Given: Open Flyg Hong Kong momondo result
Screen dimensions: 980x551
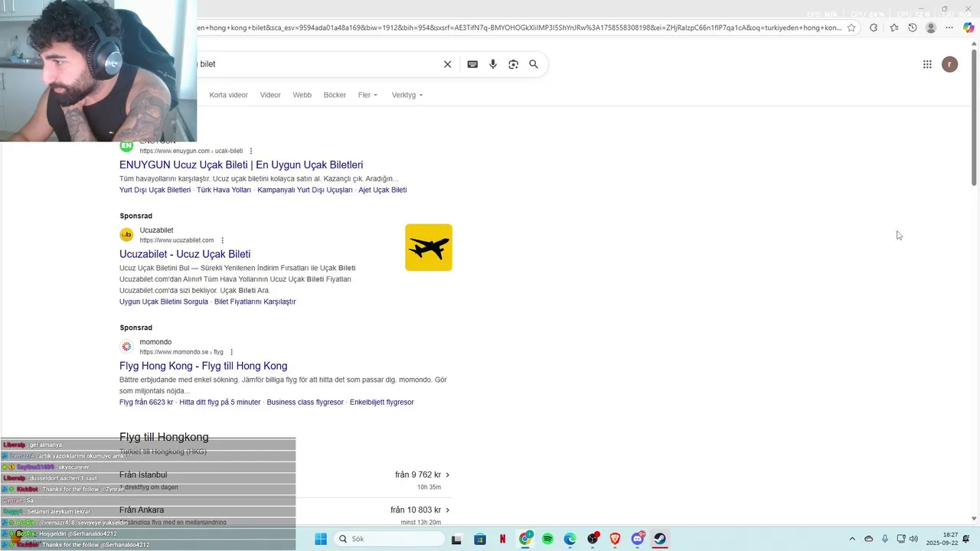Looking at the screenshot, I should point(203,366).
